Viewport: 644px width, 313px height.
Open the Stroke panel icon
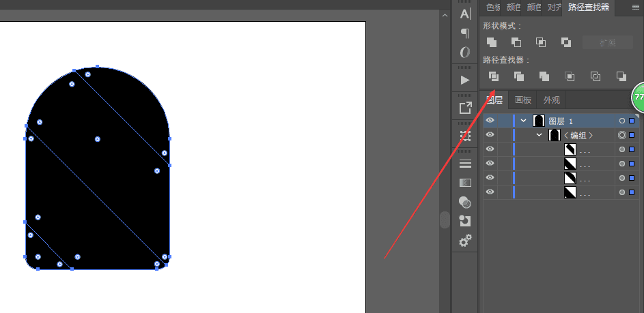(465, 164)
